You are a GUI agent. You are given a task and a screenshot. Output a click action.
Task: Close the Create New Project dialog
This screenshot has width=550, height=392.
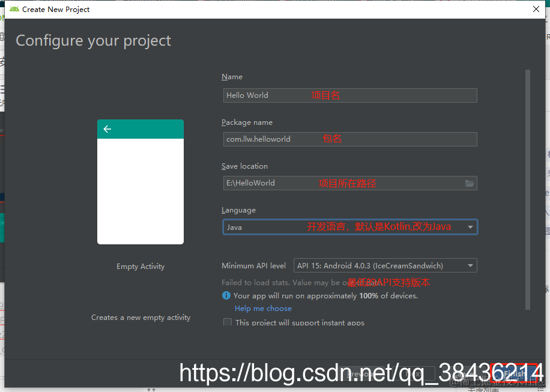[x=536, y=9]
